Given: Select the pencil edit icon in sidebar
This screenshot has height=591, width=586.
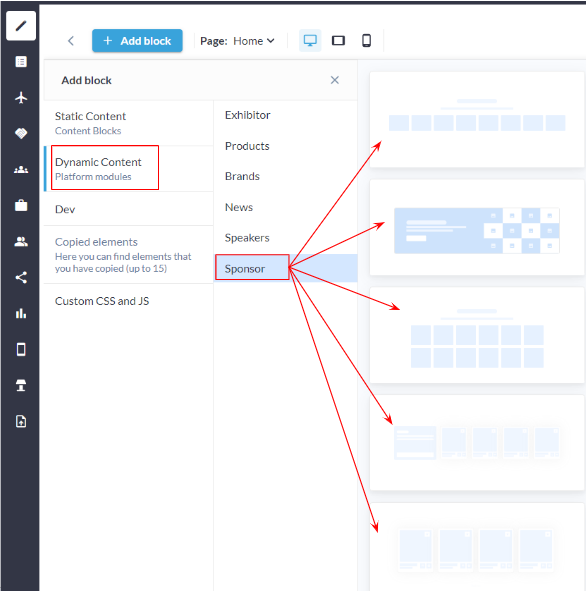Looking at the screenshot, I should pyautogui.click(x=21, y=26).
